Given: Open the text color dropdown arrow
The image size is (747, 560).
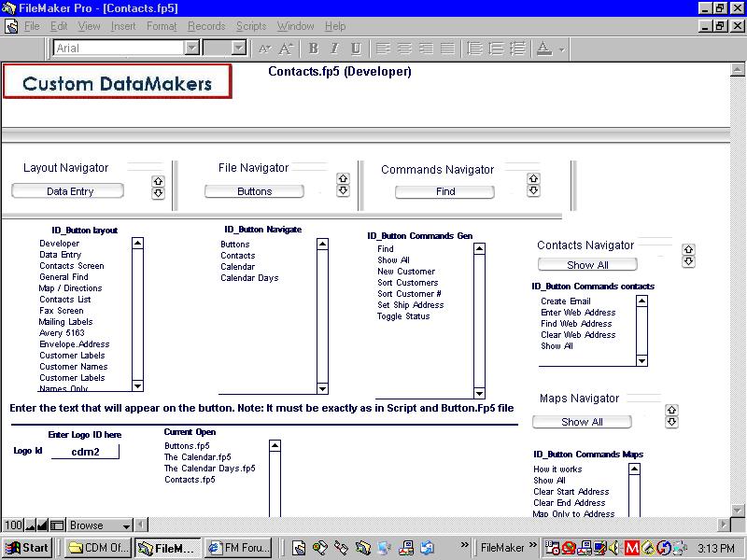Looking at the screenshot, I should click(x=562, y=49).
